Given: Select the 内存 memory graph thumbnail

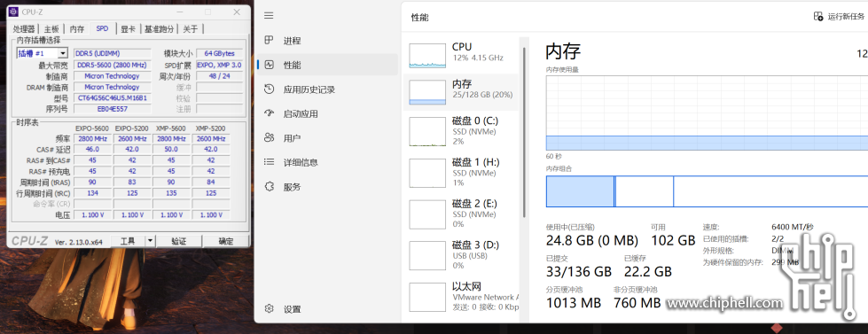Looking at the screenshot, I should pyautogui.click(x=427, y=92).
